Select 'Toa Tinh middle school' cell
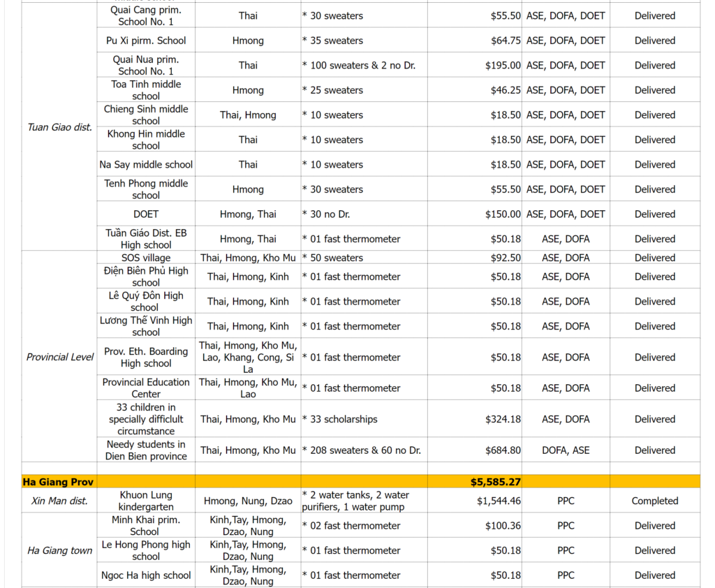 146,90
